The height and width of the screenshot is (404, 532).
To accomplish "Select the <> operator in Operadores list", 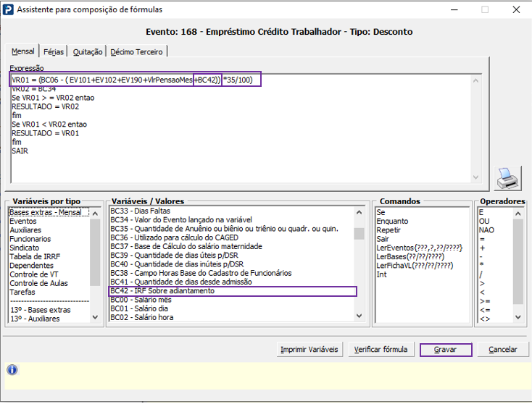I will (x=484, y=319).
